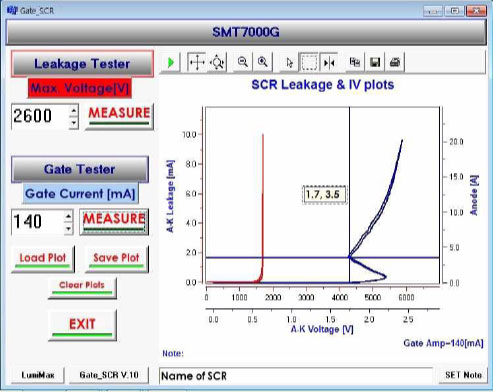Click the Note: label
The width and height of the screenshot is (493, 392).
point(173,353)
